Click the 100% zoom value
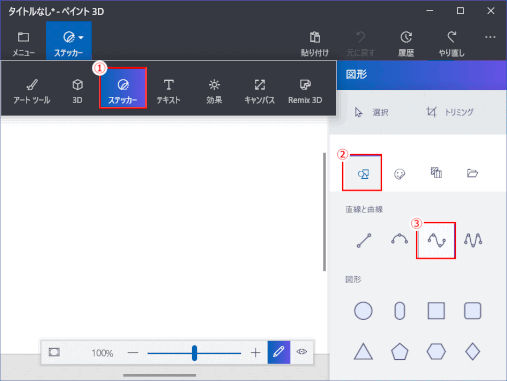Image resolution: width=507 pixels, height=381 pixels. tap(102, 353)
